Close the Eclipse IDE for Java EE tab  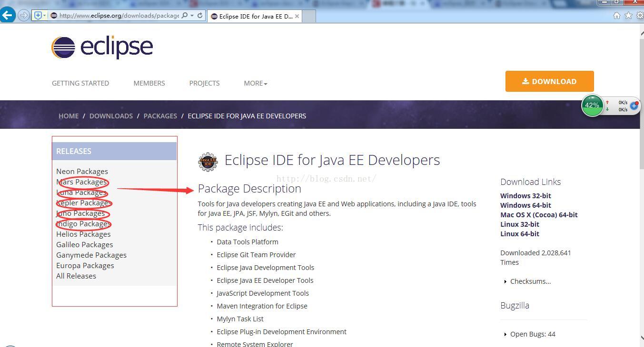pos(297,16)
